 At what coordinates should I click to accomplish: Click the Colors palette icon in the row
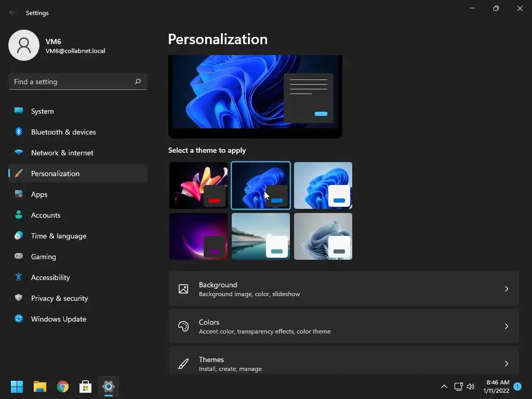coord(183,326)
